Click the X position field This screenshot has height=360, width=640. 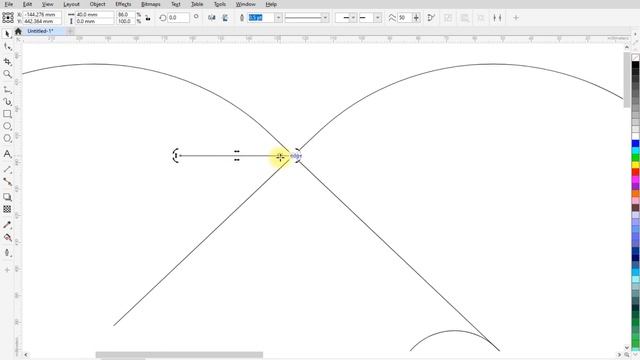point(42,14)
